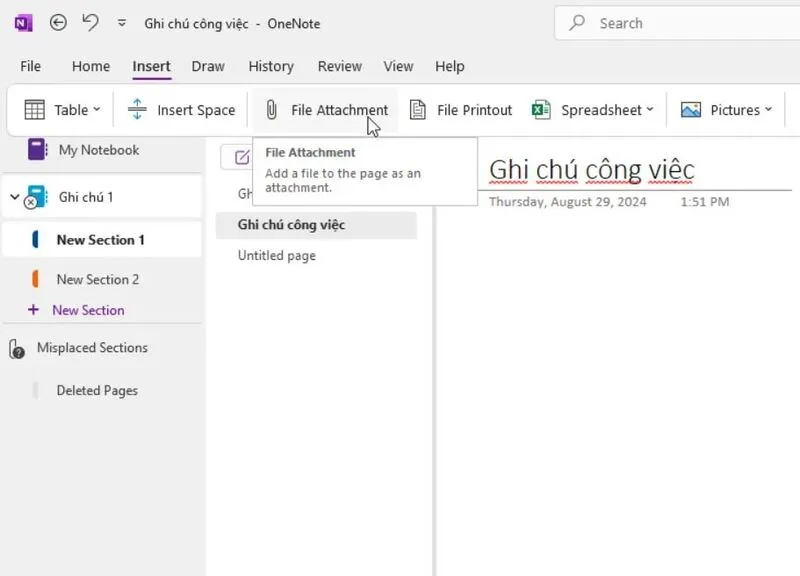Click the Ghi chú 1 notebook icon

(35, 196)
